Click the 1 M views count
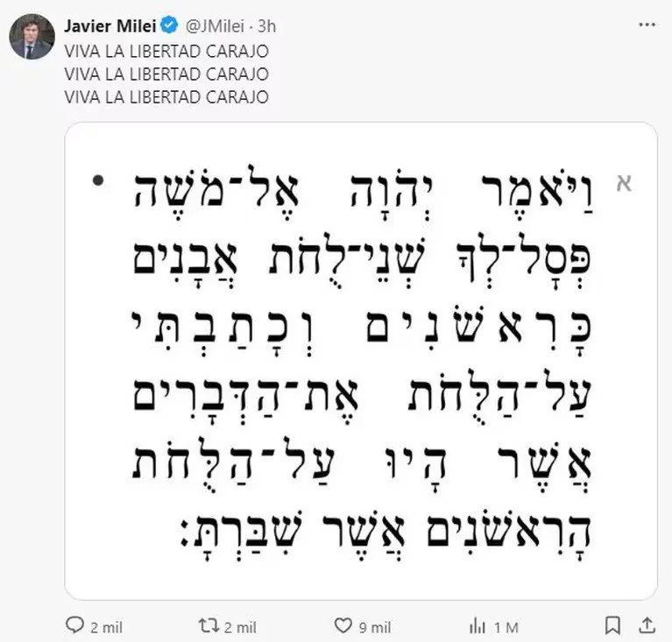 (x=506, y=627)
